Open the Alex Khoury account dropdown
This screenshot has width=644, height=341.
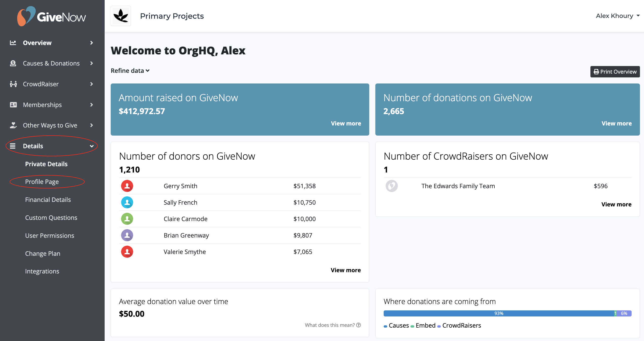(x=617, y=16)
